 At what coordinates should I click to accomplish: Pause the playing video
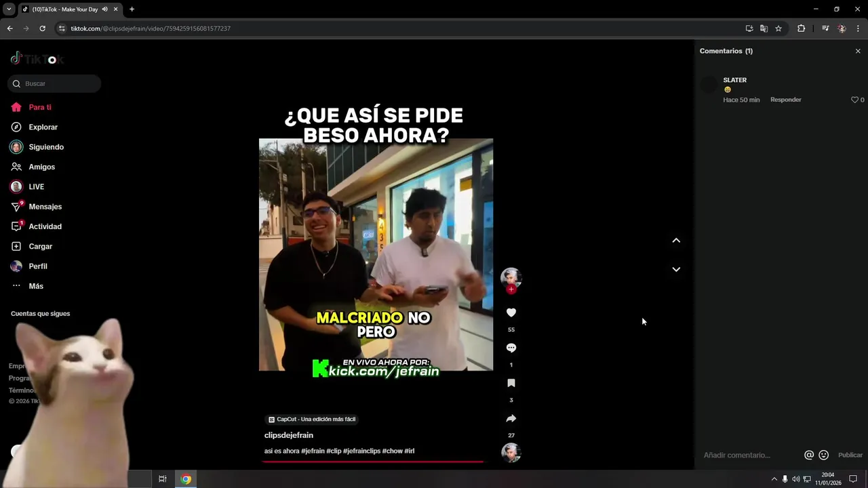click(x=376, y=254)
